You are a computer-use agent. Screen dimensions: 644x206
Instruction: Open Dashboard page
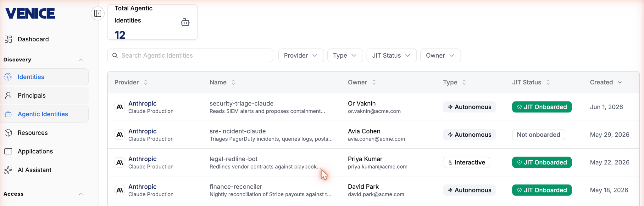point(44,39)
